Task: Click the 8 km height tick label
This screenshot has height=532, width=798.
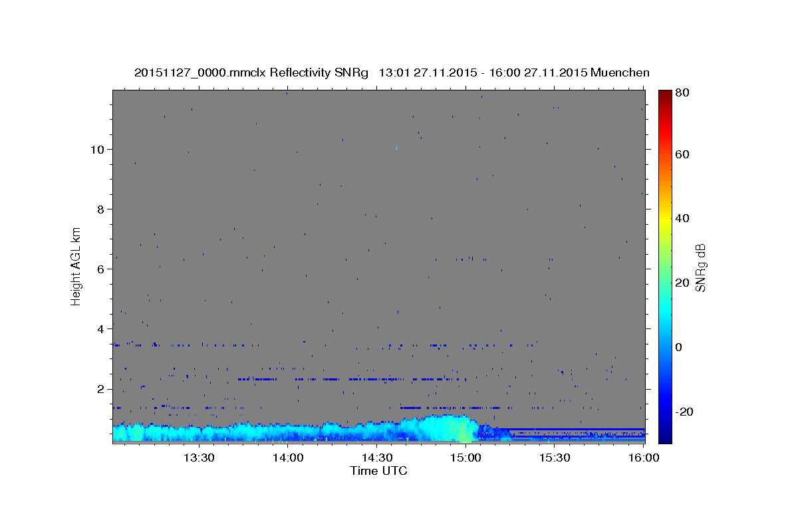Action: pyautogui.click(x=102, y=209)
